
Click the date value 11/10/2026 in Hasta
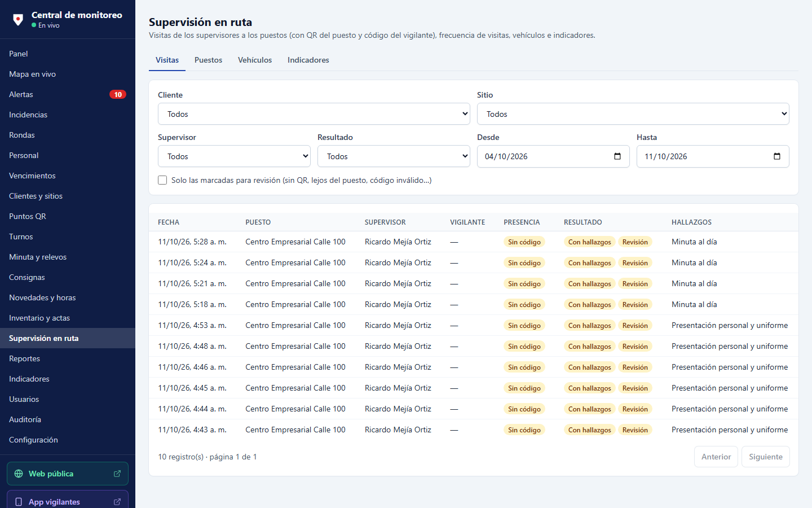point(666,156)
